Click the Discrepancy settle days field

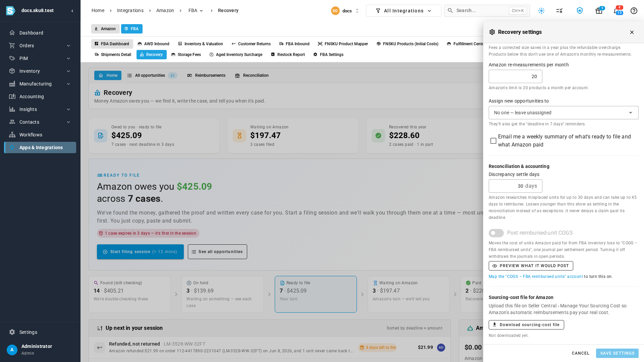click(515, 186)
